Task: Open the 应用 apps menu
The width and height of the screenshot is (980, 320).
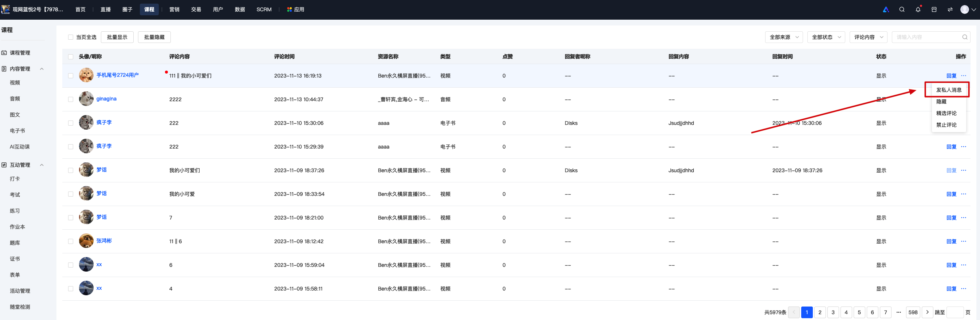Action: (x=296, y=9)
